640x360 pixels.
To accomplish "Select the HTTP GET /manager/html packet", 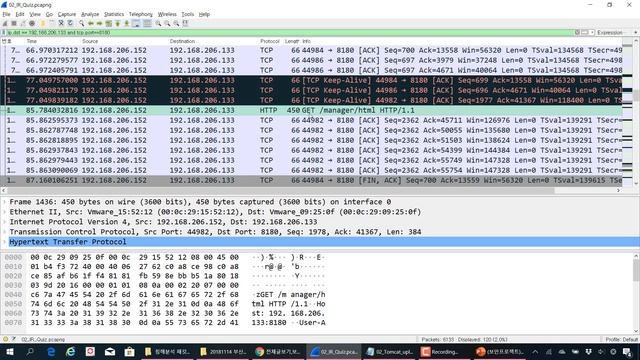I will tap(311, 110).
